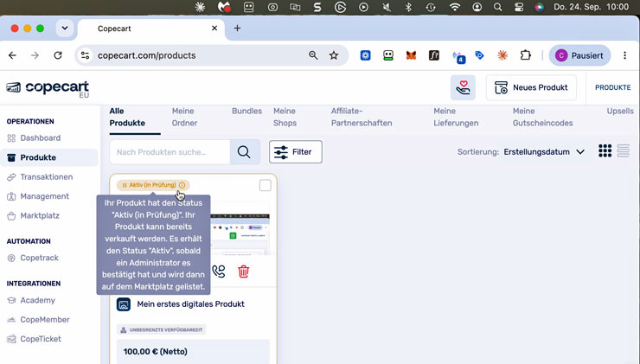Close the Copecart tab
Viewport: 640px width, 364px height.
pos(214,29)
